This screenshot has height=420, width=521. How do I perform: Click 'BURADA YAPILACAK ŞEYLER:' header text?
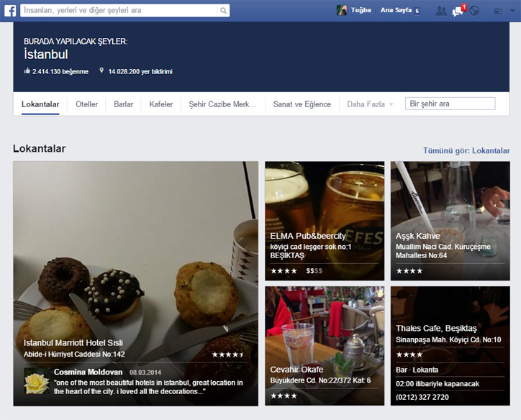pos(76,42)
